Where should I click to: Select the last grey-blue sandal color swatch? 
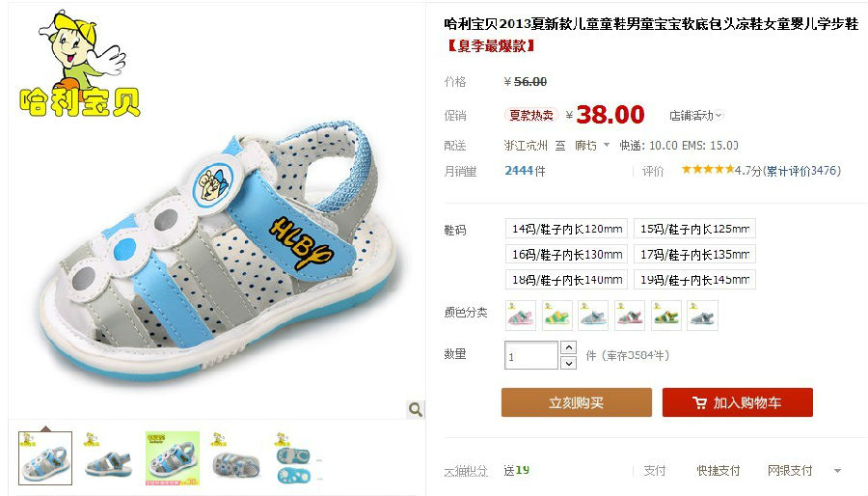(x=702, y=316)
